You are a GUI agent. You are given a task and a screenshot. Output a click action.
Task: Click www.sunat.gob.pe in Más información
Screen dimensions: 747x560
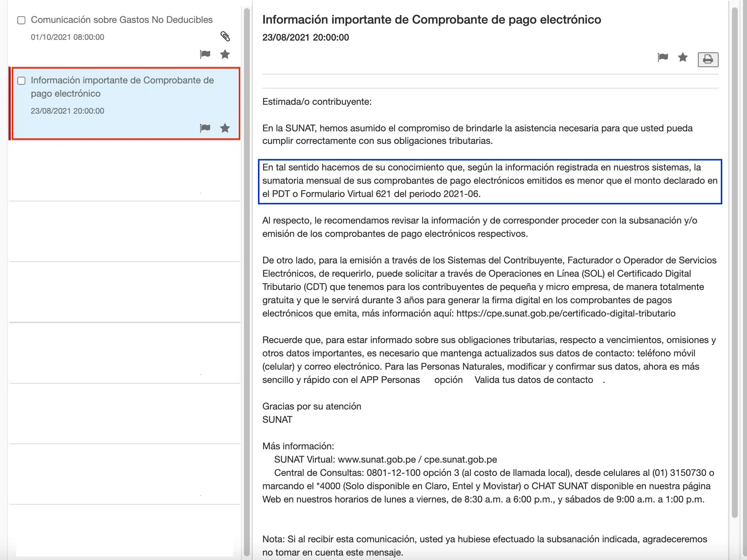click(x=377, y=459)
